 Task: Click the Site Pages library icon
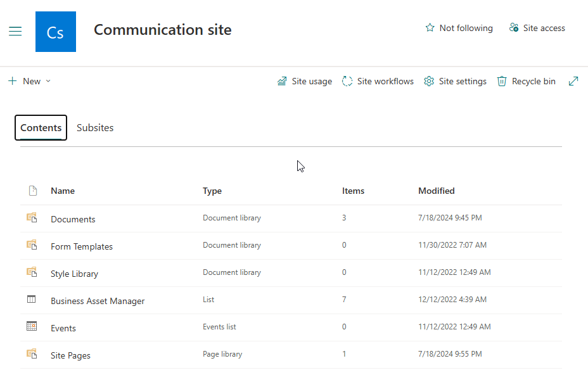click(32, 353)
